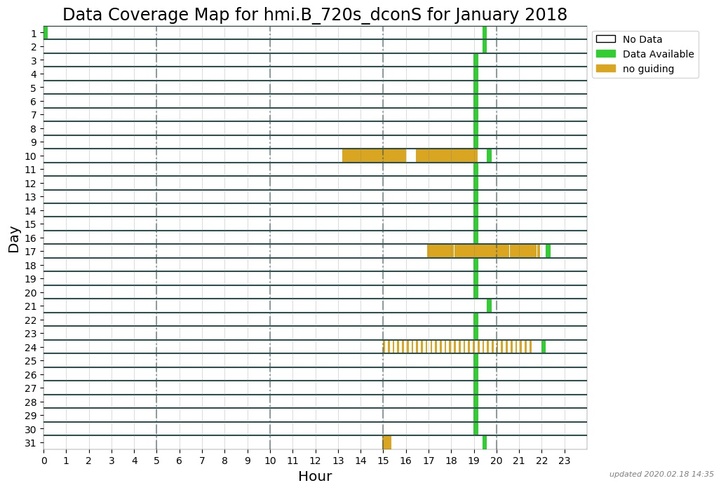Click the updated 2020.02.18 timestamp text
Screen dimensions: 721x490
coord(661,474)
